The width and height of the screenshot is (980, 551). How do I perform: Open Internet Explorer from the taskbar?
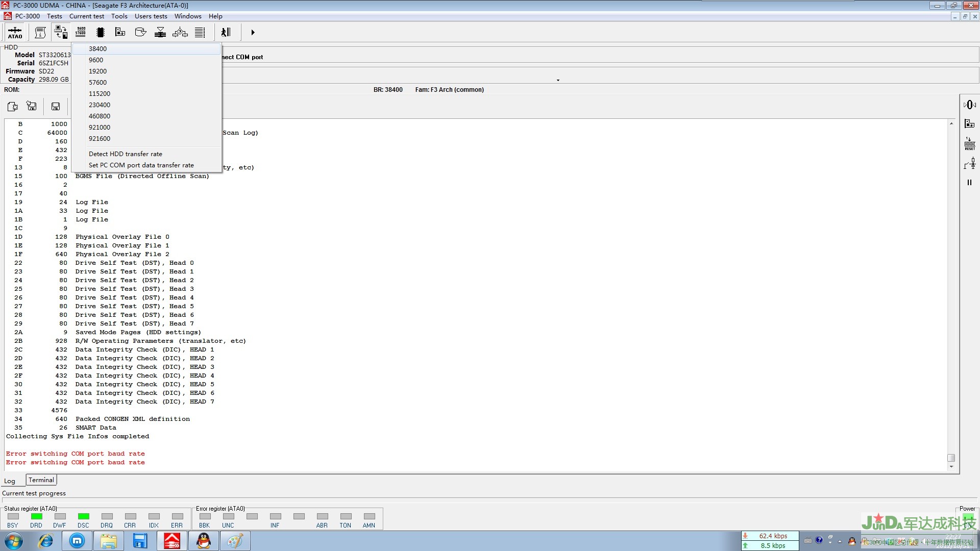pos(46,541)
